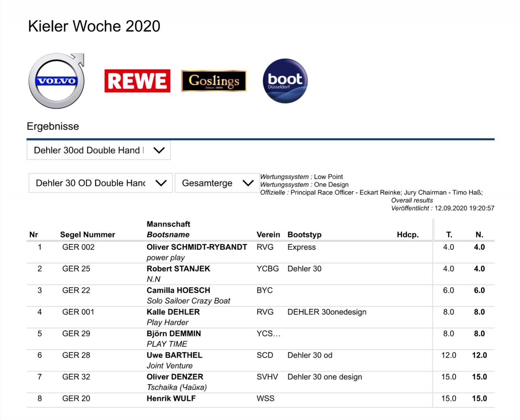Select Robert STANJEK entry
The image size is (520, 420).
pyautogui.click(x=178, y=268)
